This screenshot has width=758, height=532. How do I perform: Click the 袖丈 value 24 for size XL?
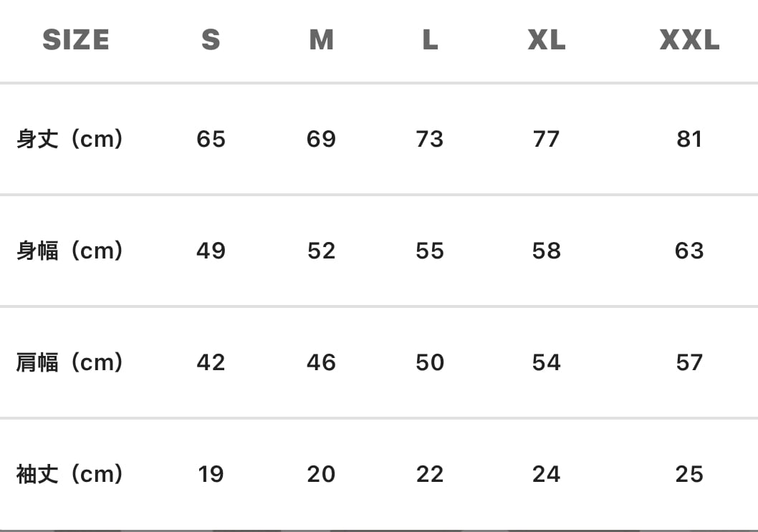coord(546,474)
